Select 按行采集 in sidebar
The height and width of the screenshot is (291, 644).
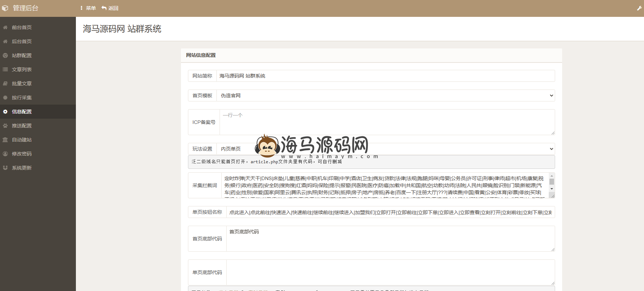click(x=22, y=98)
